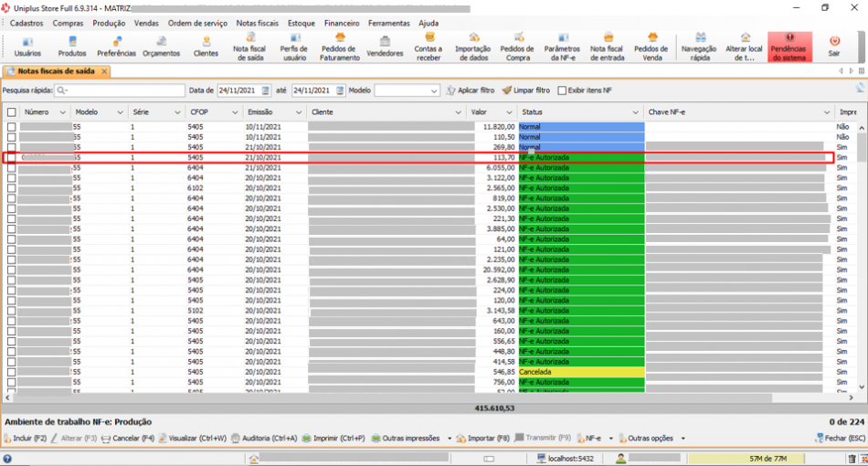This screenshot has height=466, width=868.
Task: Open the Financeiro menu
Action: (x=342, y=23)
